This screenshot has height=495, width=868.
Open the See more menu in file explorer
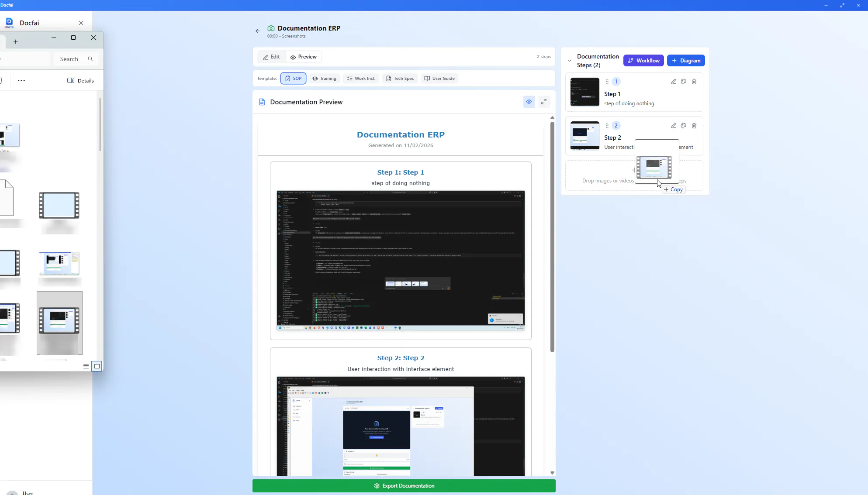pos(21,81)
